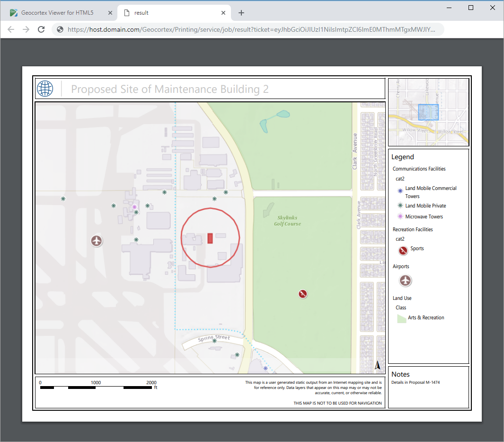Reload the page with refresh icon
This screenshot has height=442, width=504.
[x=41, y=29]
